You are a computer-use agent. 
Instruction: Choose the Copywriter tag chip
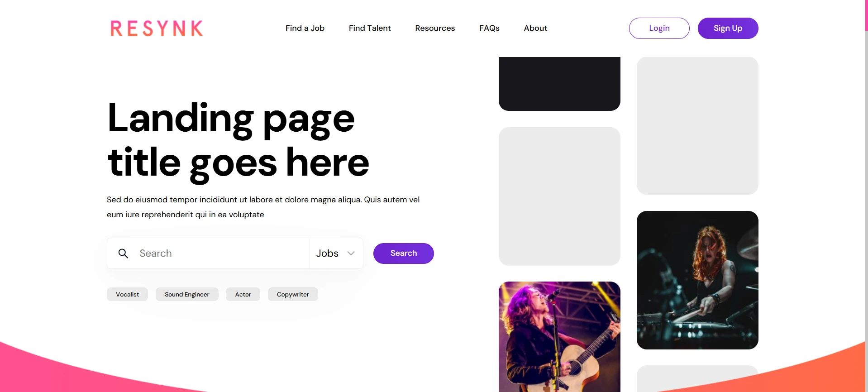pos(293,294)
